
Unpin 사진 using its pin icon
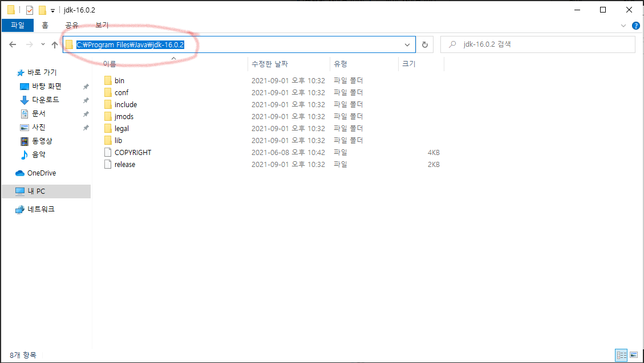coord(86,128)
